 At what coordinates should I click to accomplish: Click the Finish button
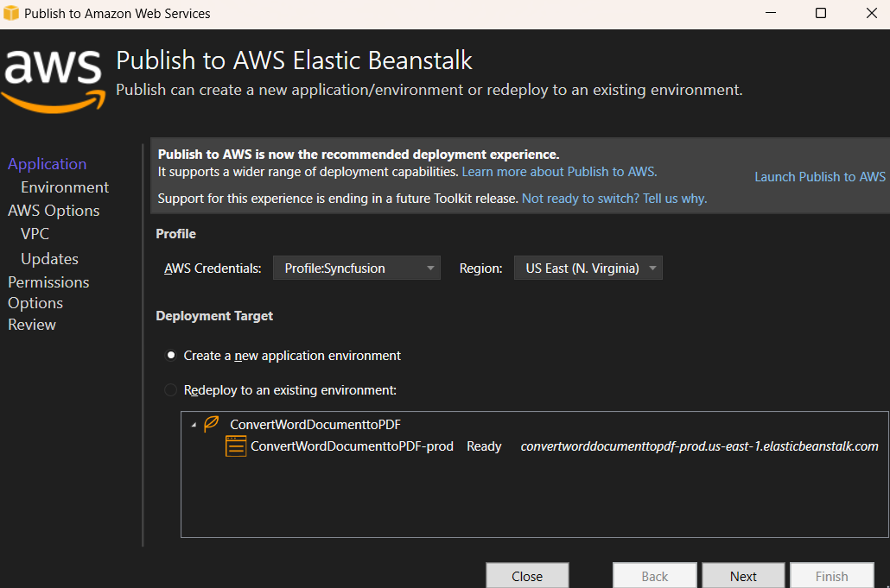[x=831, y=576]
